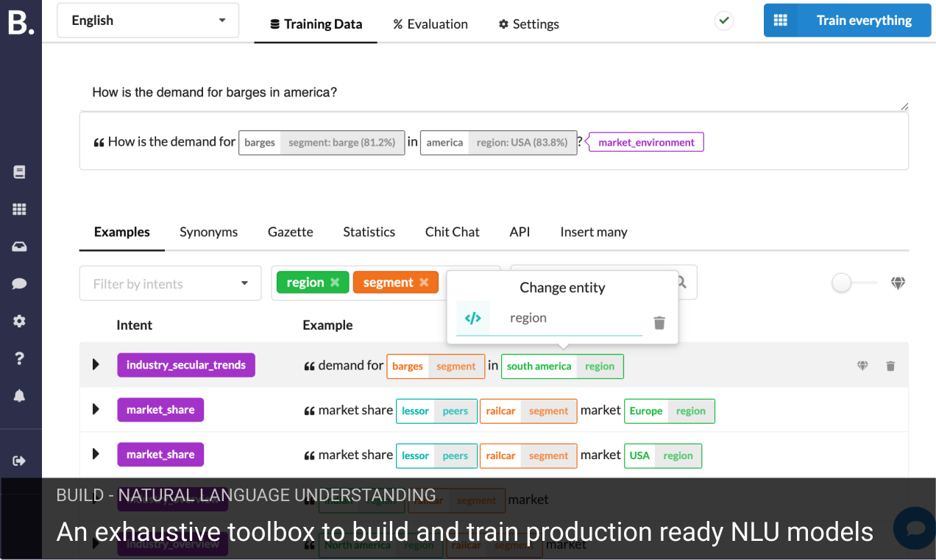Toggle the slider switch near gem icon
The height and width of the screenshot is (560, 936).
click(x=854, y=283)
